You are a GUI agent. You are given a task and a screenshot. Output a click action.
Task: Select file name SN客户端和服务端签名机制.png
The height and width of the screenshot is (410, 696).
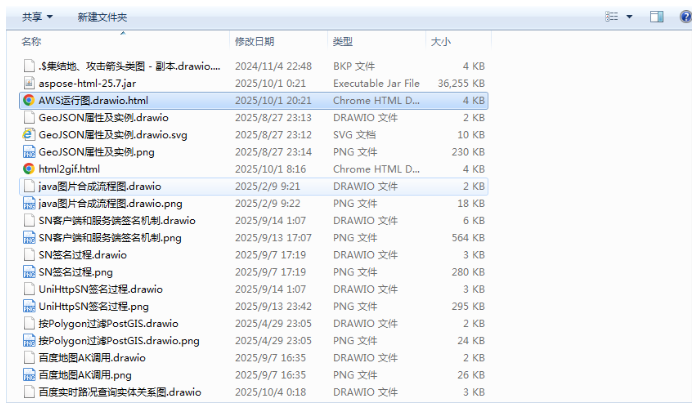point(110,238)
